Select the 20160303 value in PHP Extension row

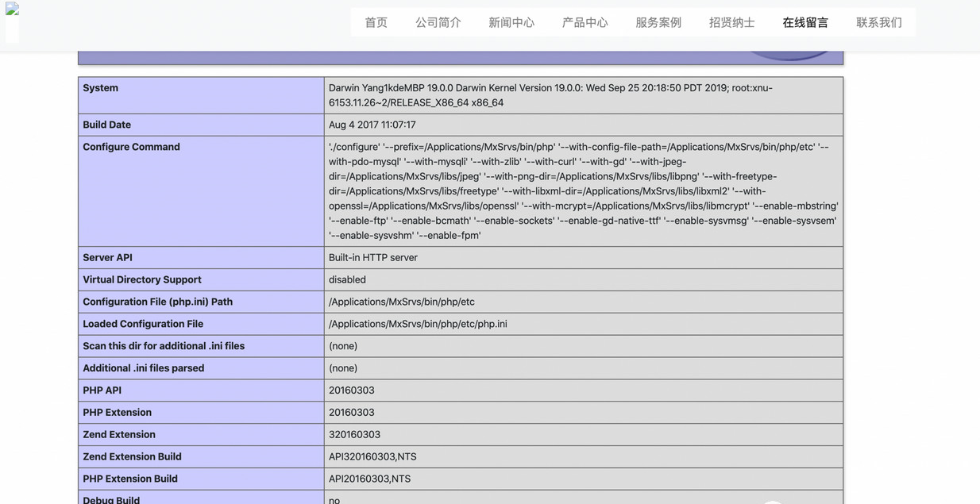(x=352, y=414)
